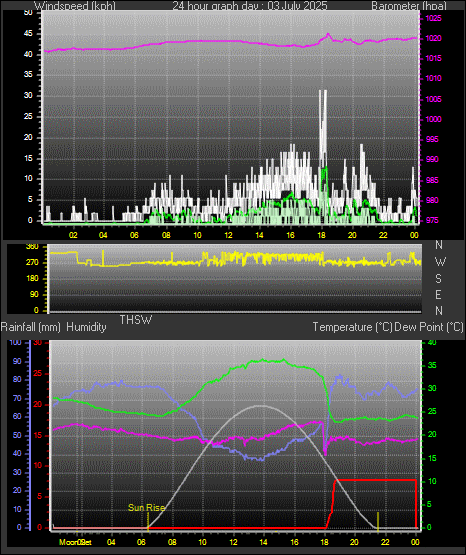The image size is (466, 555).
Task: Click the yellow sunset tick near hour 22
Action: point(378,522)
